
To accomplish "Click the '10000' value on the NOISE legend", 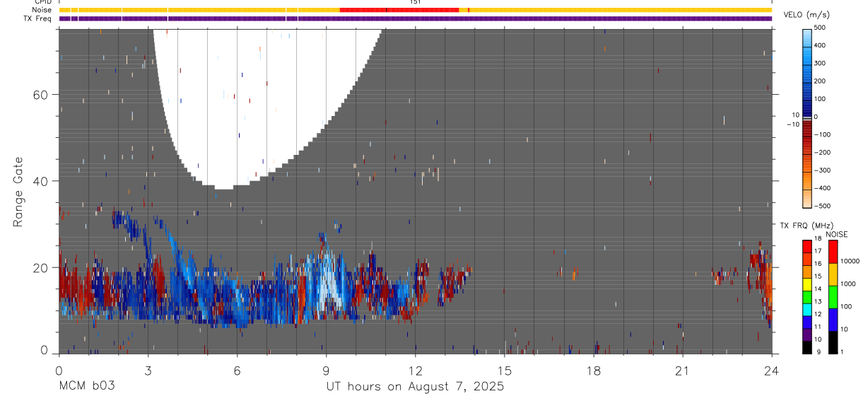I will 850,261.
